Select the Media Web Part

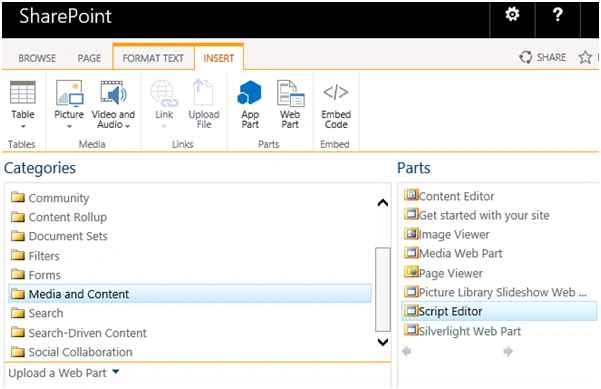point(453,253)
